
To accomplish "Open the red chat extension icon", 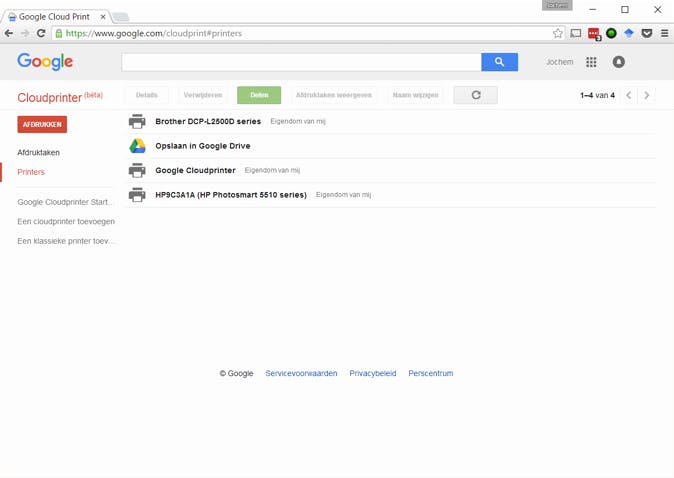I will pos(594,34).
